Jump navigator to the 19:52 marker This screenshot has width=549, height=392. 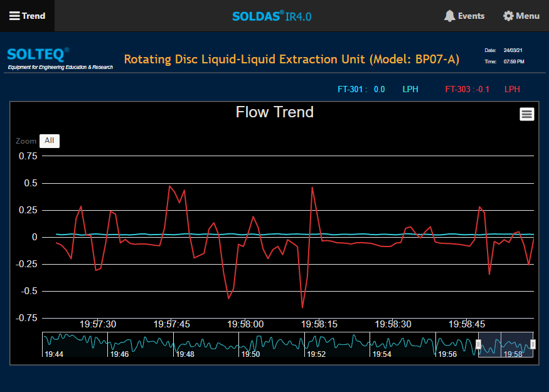316,354
